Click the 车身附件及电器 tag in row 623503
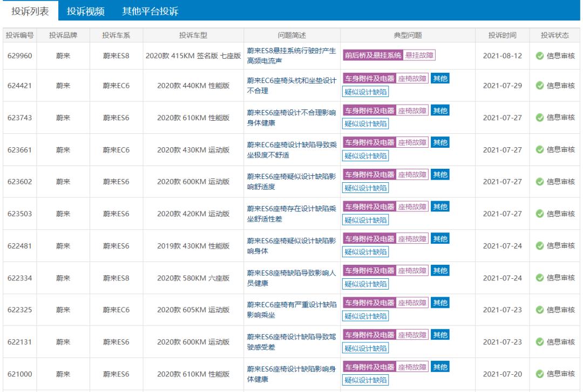Image resolution: width=583 pixels, height=392 pixels. 369,207
